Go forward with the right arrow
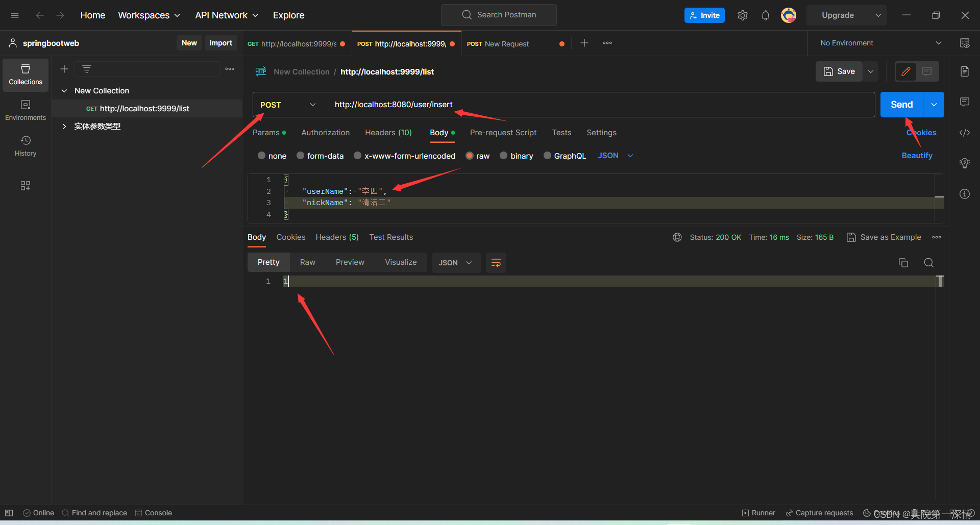The image size is (980, 525). [60, 15]
